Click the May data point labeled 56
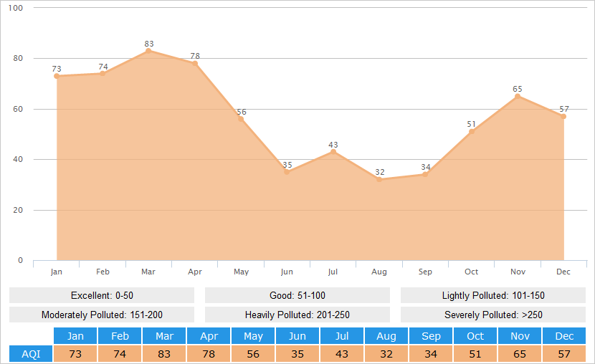 pyautogui.click(x=241, y=119)
